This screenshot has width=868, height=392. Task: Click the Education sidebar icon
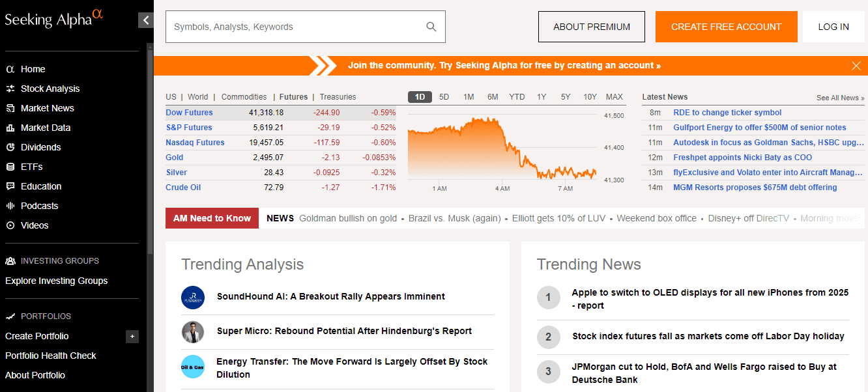[10, 186]
